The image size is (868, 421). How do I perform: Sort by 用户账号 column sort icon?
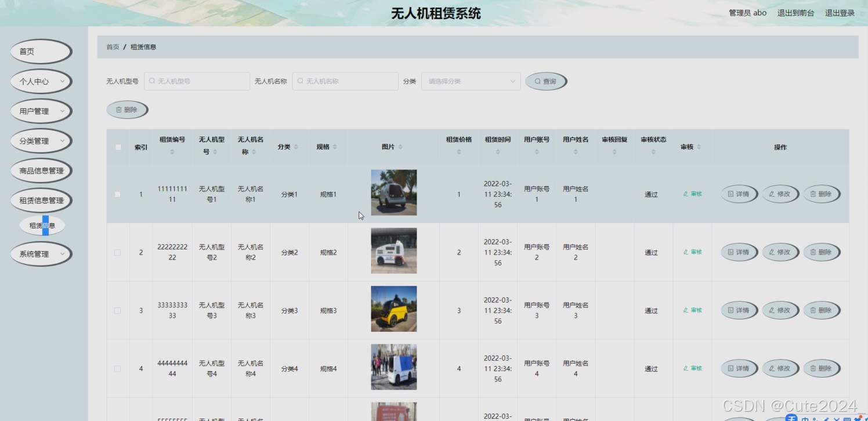point(537,152)
